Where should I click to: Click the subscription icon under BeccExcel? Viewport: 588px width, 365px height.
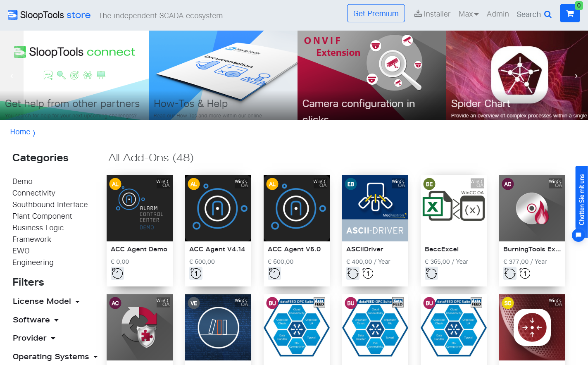tap(431, 273)
